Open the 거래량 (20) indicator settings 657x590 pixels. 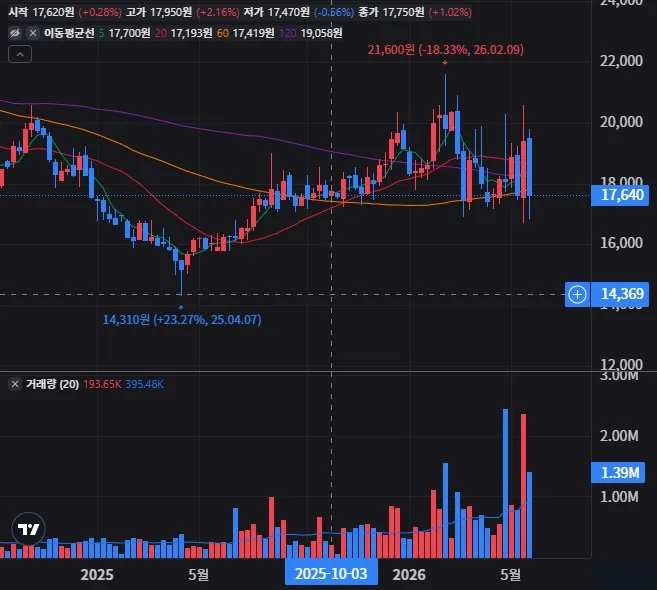pyautogui.click(x=52, y=384)
